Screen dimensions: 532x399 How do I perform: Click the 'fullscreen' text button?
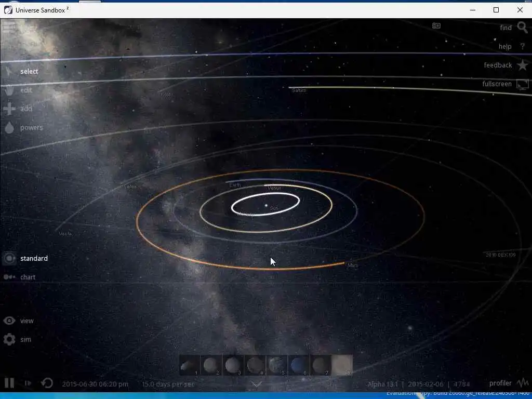[497, 84]
